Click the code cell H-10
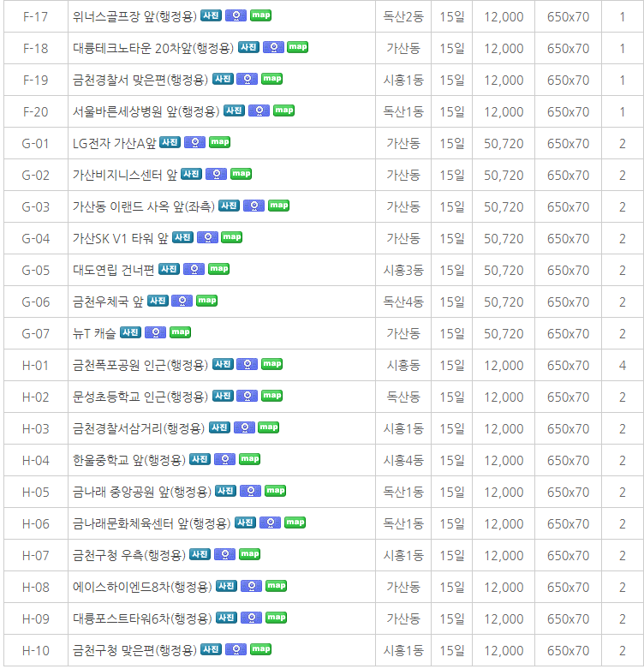 (x=35, y=651)
